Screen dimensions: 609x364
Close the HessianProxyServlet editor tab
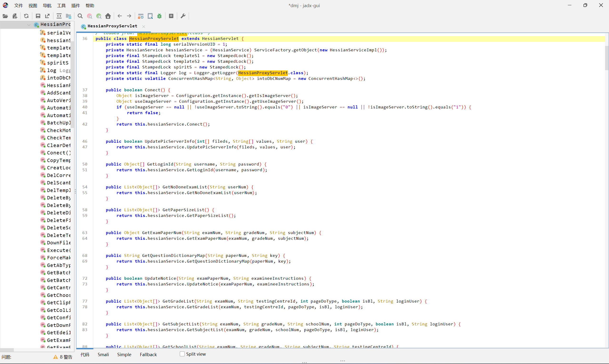(144, 26)
